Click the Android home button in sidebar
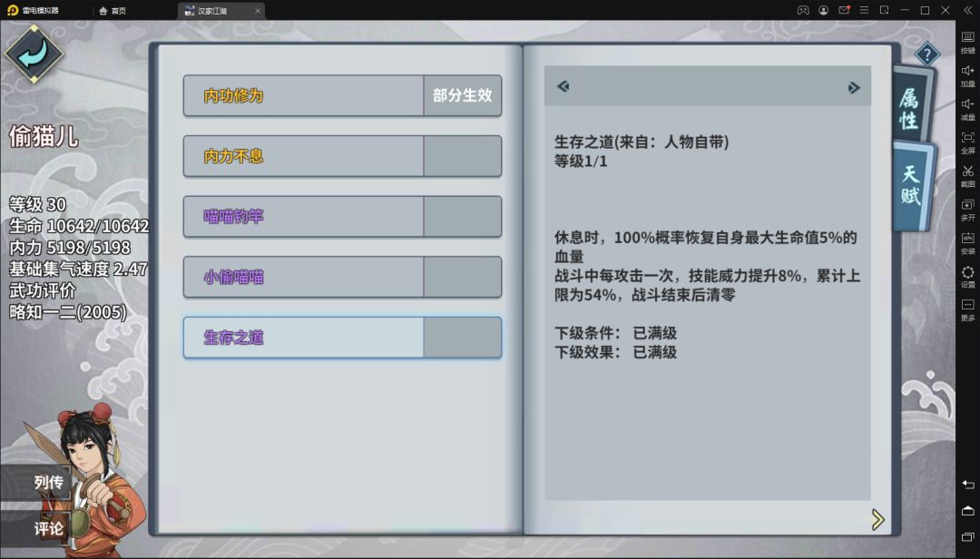The width and height of the screenshot is (980, 559). pos(967,510)
